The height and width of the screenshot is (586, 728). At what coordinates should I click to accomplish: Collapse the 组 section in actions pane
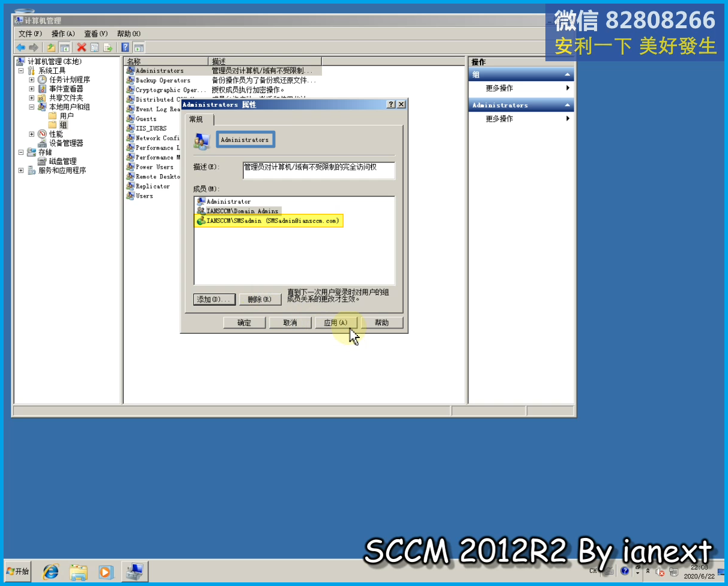click(567, 74)
